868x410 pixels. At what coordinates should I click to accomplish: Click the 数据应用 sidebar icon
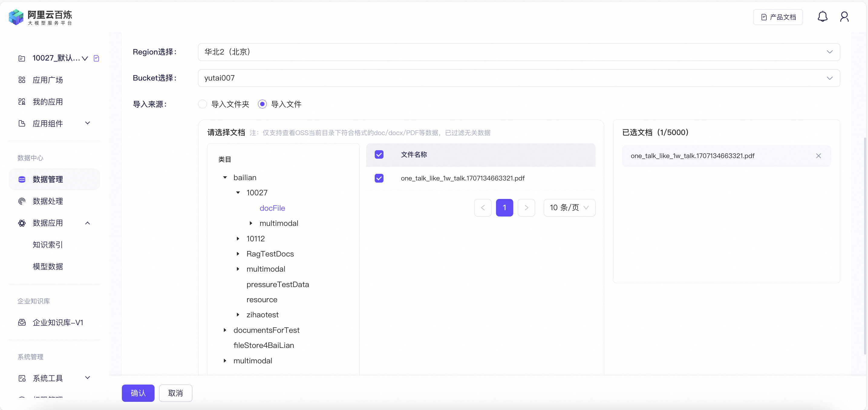pos(21,223)
